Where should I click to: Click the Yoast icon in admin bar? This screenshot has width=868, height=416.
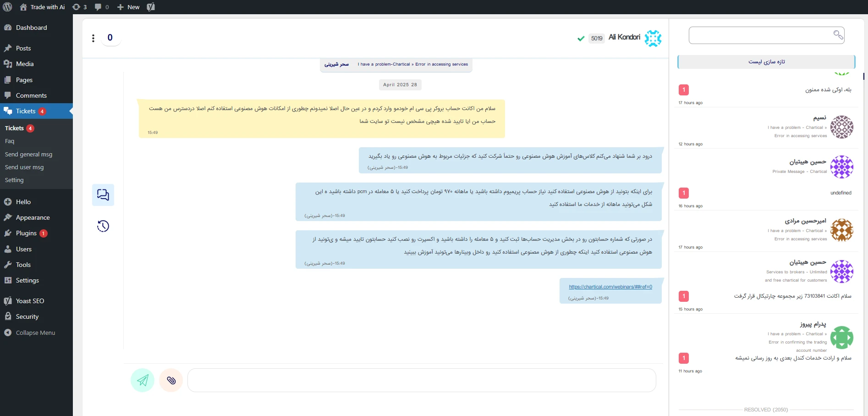click(x=151, y=7)
